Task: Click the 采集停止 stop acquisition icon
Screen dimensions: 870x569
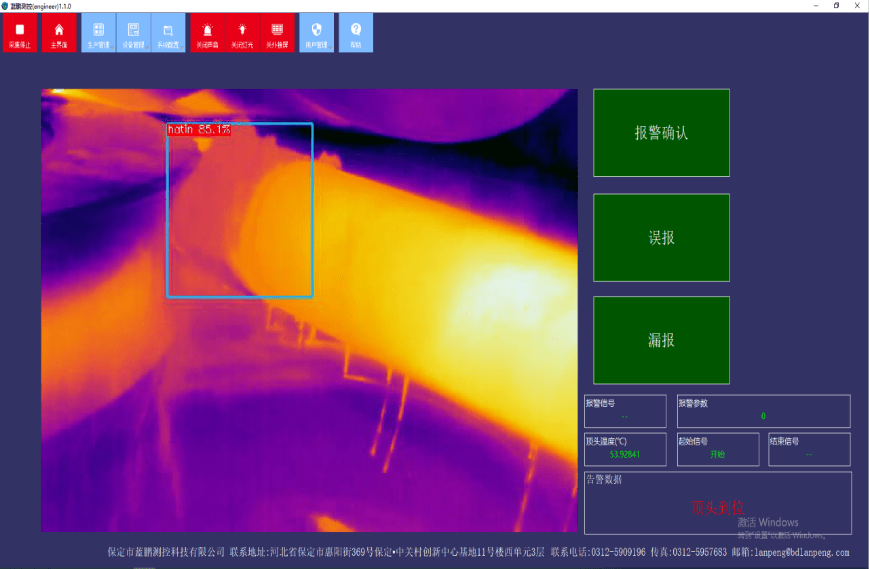Action: coord(19,33)
